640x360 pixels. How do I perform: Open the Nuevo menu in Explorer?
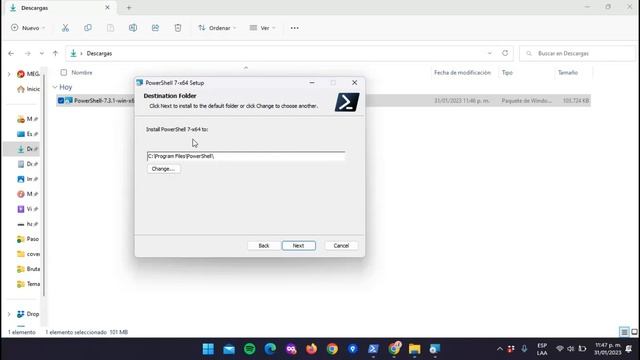click(28, 28)
